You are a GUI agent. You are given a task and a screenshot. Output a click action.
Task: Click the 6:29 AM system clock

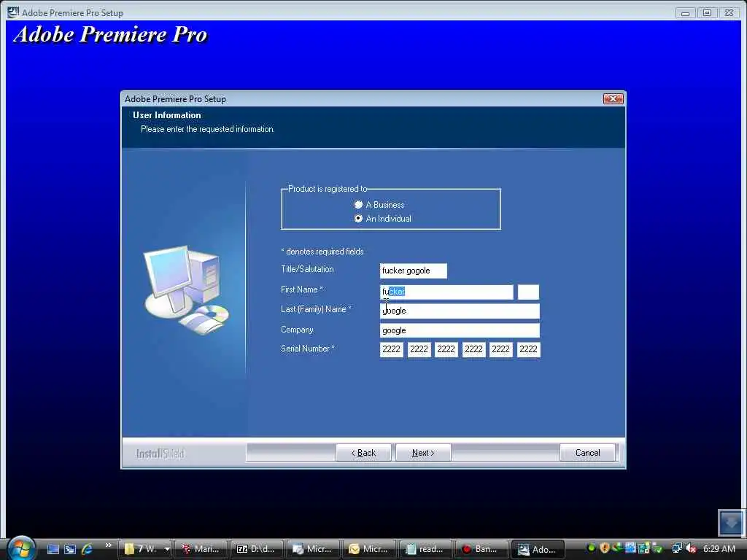719,548
